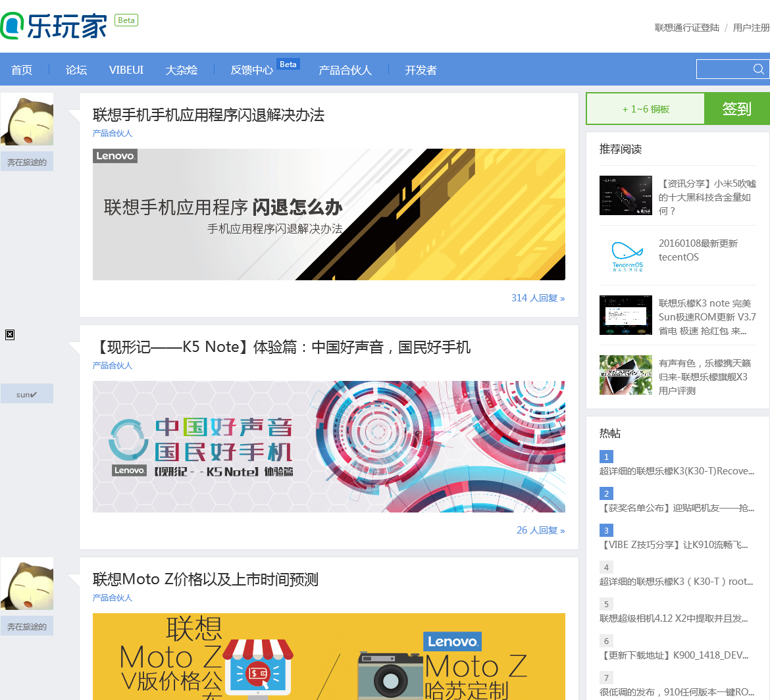Open post title 联想Moto Z价格以及上市时间预测
770x700 pixels.
click(x=205, y=579)
